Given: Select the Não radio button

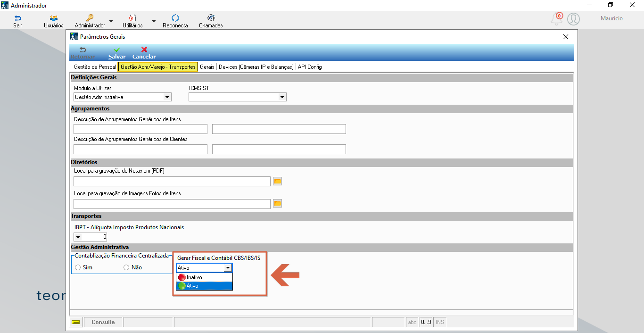Looking at the screenshot, I should (126, 267).
